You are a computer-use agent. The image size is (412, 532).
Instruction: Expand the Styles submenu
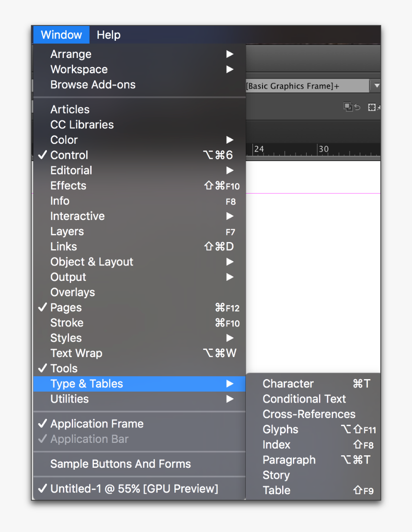(139, 338)
